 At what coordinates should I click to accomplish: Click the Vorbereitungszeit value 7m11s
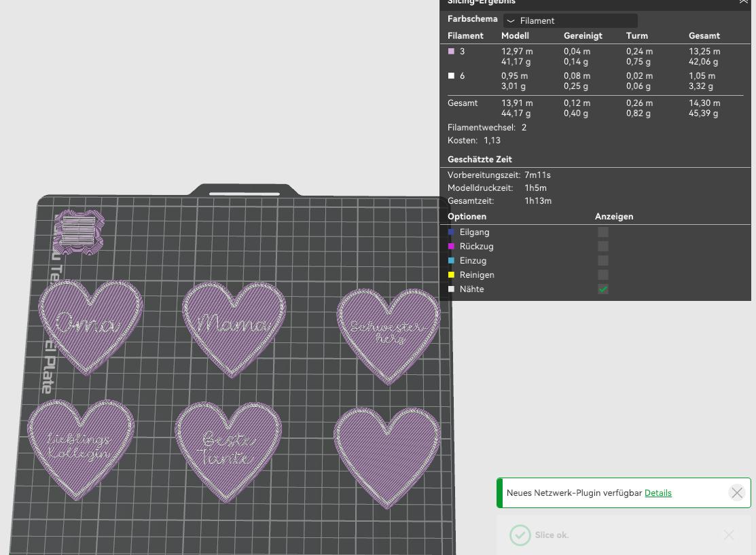coord(537,175)
